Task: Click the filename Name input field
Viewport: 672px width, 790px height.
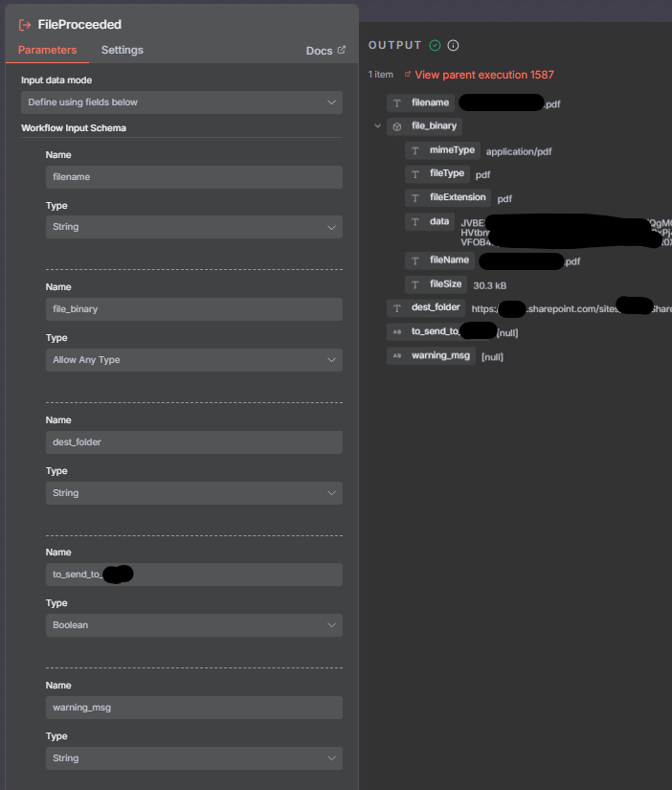Action: tap(193, 177)
